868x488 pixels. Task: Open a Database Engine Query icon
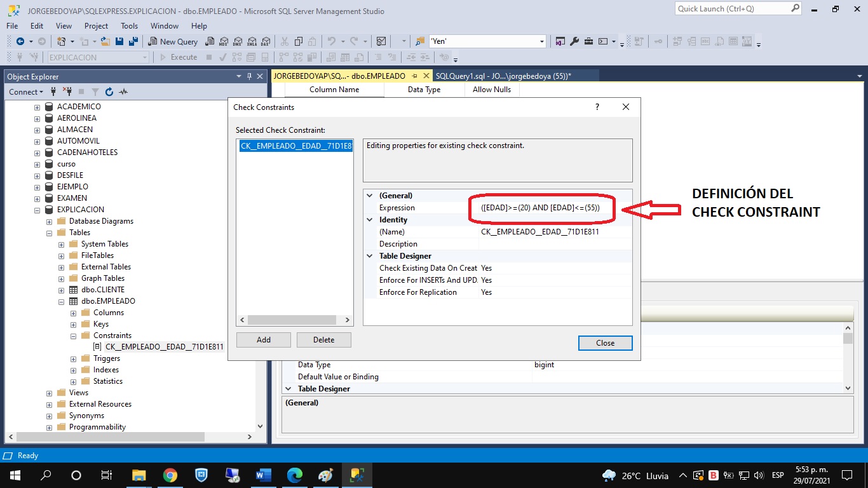click(x=209, y=41)
